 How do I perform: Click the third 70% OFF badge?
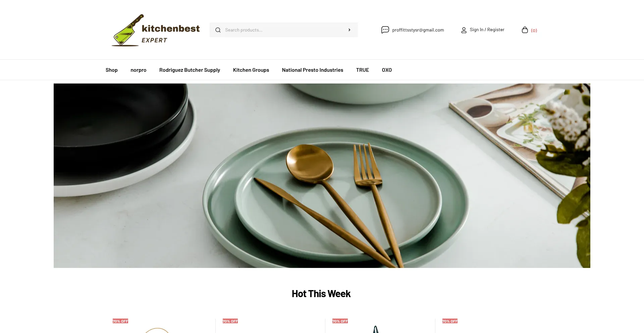340,321
